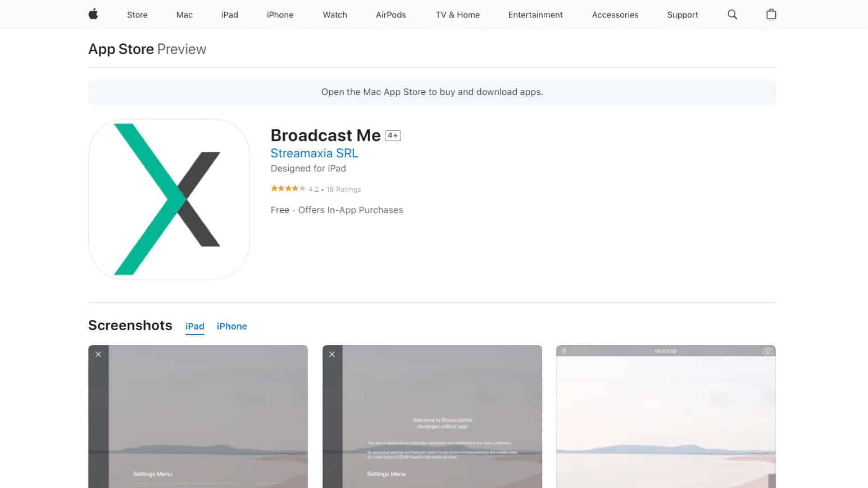This screenshot has width=868, height=488.
Task: Open Settings Menu in second screenshot
Action: click(386, 474)
